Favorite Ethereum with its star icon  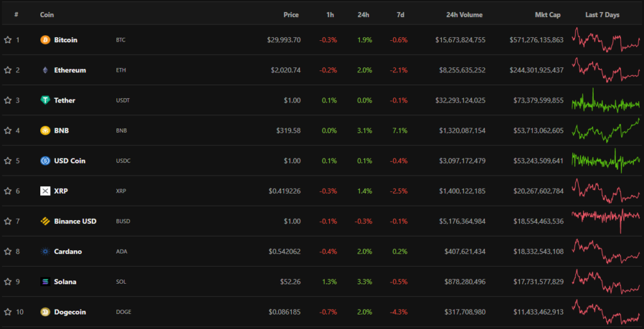point(8,70)
